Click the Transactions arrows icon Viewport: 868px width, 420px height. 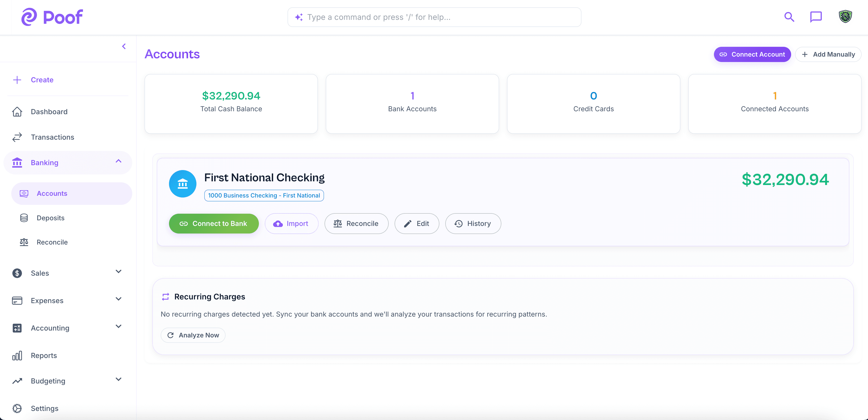coord(17,137)
